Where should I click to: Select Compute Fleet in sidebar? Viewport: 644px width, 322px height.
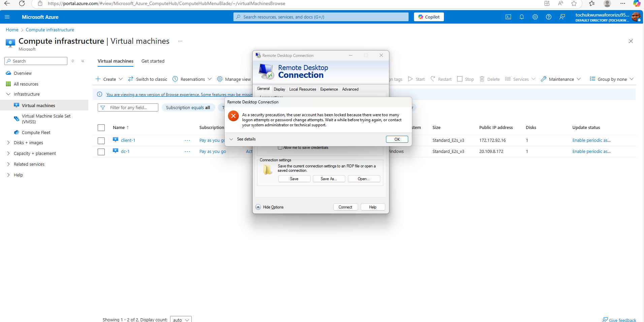[x=36, y=132]
